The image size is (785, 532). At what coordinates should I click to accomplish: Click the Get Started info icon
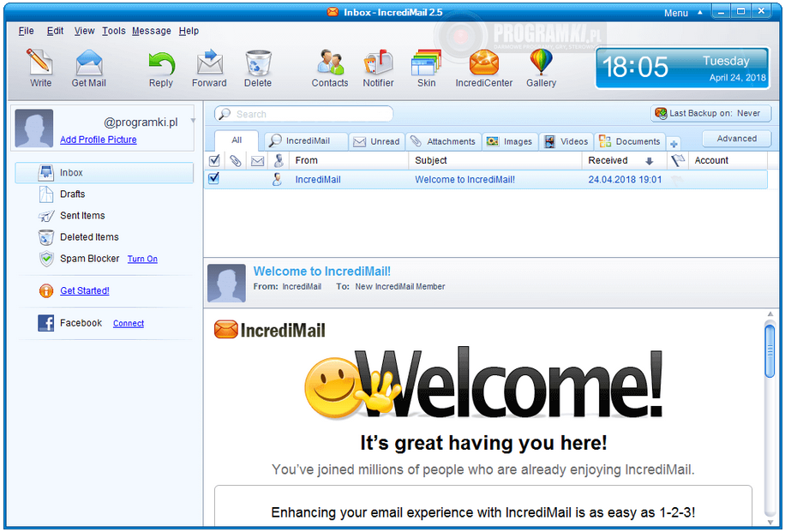[x=46, y=290]
